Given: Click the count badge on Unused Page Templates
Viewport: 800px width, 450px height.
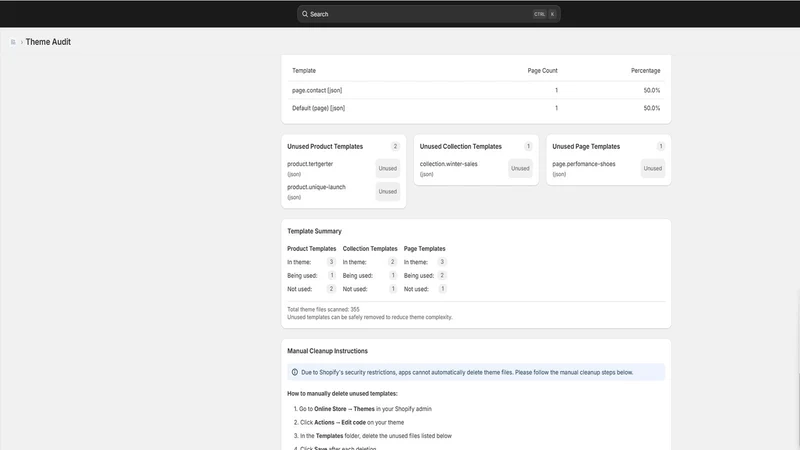Looking at the screenshot, I should [661, 146].
